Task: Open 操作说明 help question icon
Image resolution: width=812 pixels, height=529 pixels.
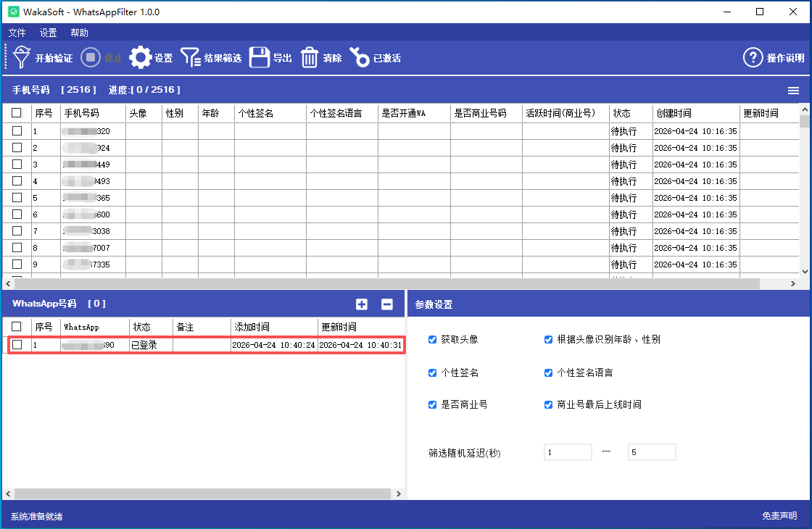Action: pos(753,58)
